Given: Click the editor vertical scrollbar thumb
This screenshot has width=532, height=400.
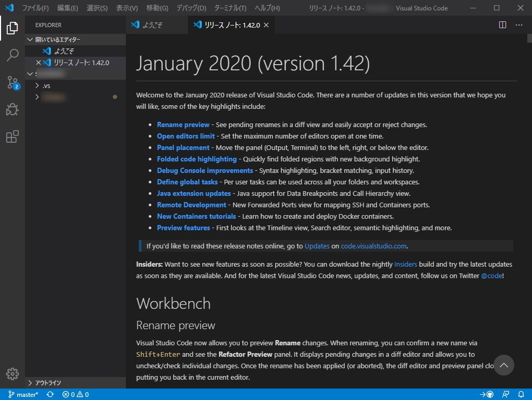Looking at the screenshot, I should 529,38.
